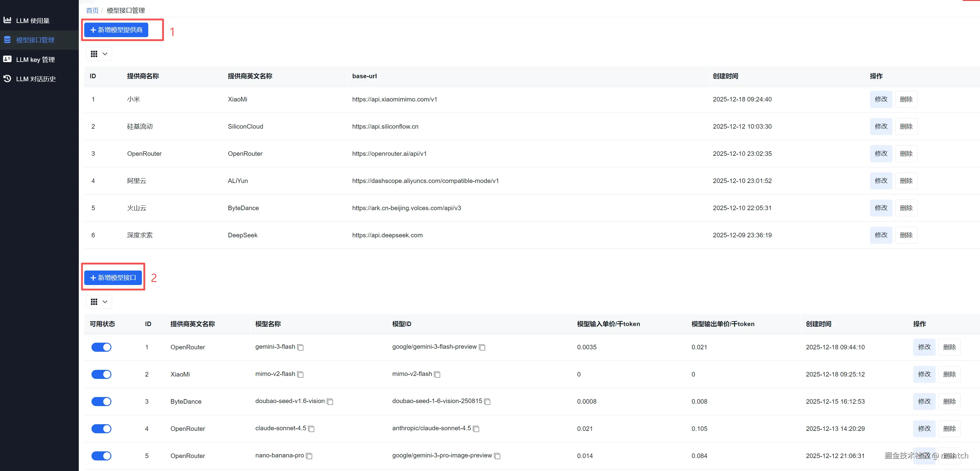This screenshot has width=980, height=471.
Task: Click the LLM 对话历史 history icon
Action: (x=7, y=78)
